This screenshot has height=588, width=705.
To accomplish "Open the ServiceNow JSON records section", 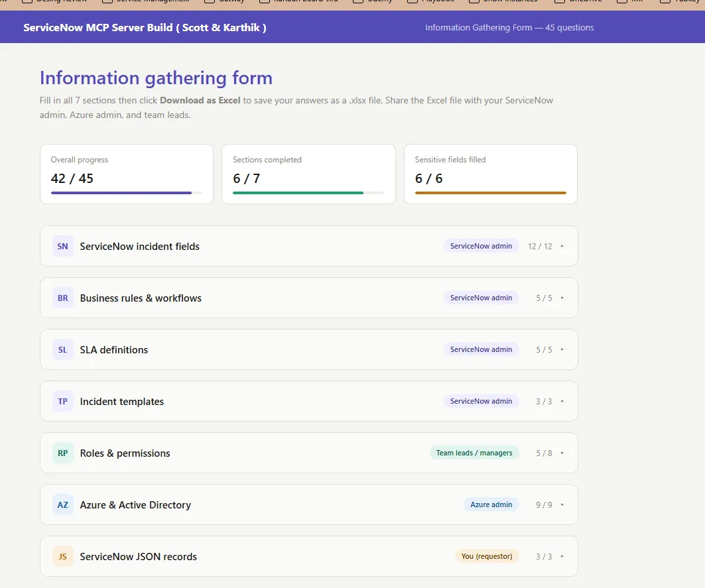I will coord(309,556).
